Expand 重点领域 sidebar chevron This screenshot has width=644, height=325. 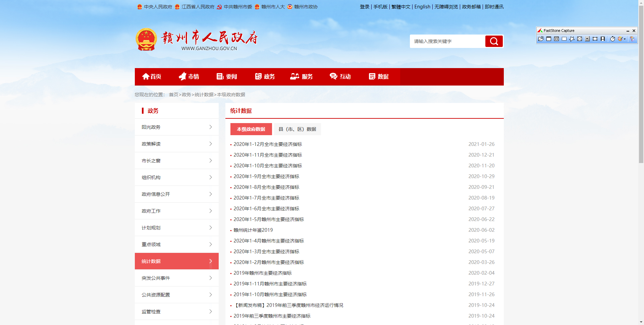click(x=211, y=245)
